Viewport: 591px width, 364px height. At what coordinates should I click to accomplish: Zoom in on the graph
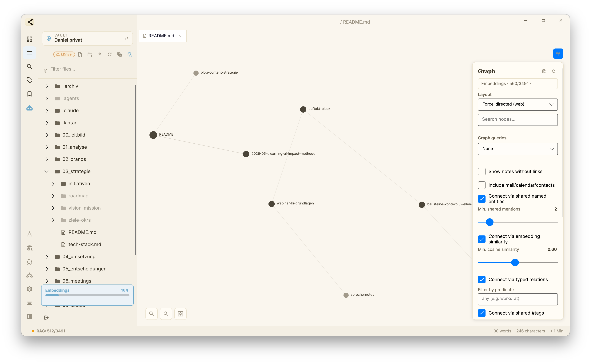(151, 314)
